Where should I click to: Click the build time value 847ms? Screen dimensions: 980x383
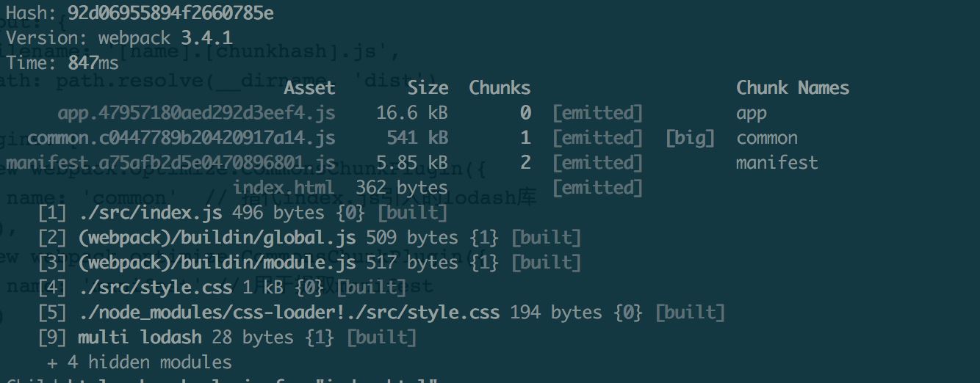pyautogui.click(x=93, y=63)
